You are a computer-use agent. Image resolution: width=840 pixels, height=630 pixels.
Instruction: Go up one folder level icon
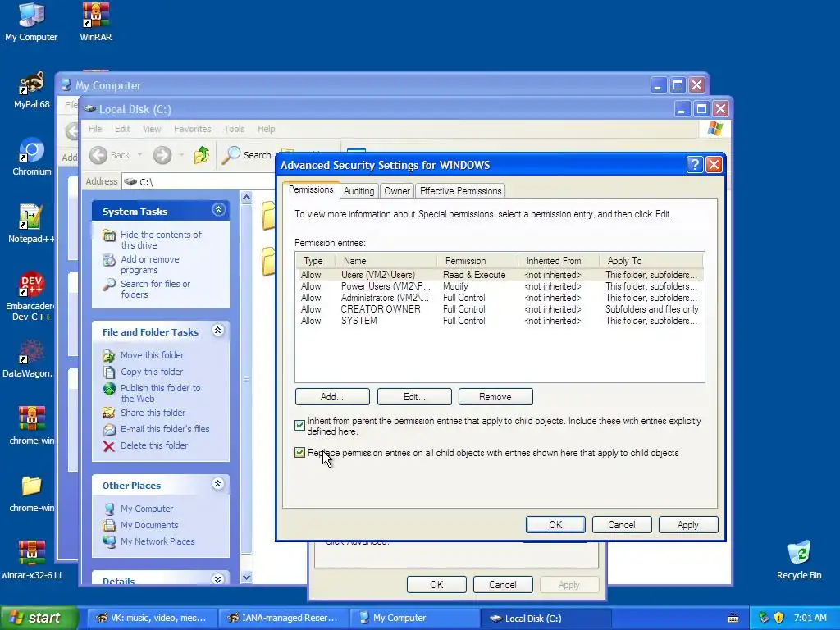[x=202, y=155]
